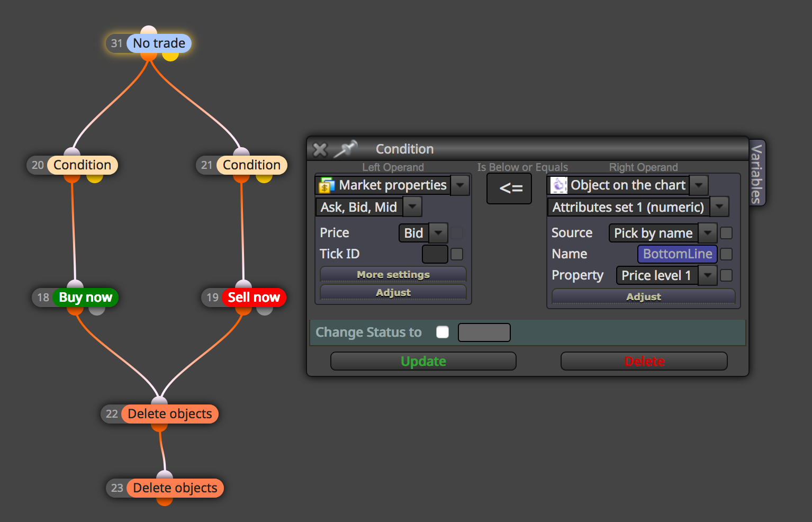Click the Object on the chart icon

coord(559,185)
